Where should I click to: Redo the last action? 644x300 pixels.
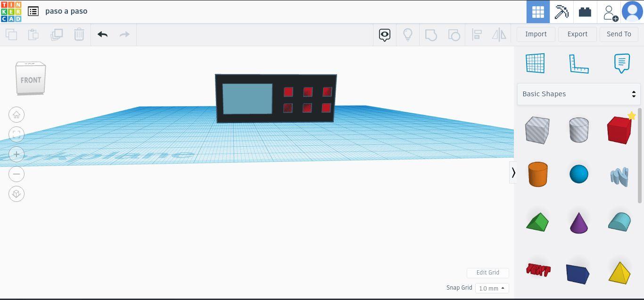[124, 34]
